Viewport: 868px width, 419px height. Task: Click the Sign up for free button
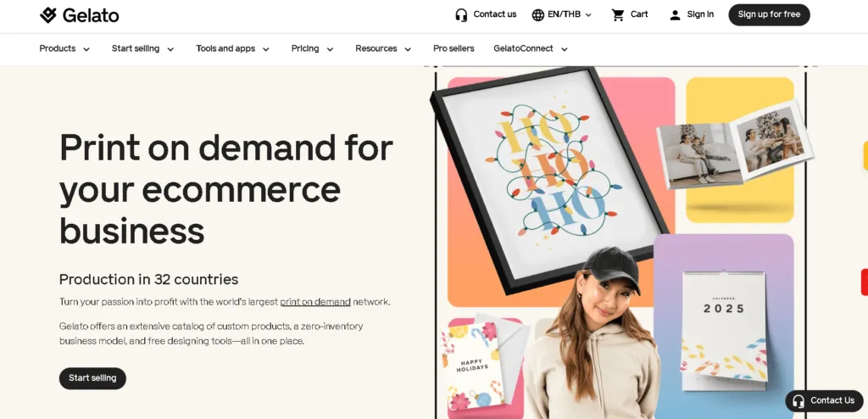(x=769, y=15)
